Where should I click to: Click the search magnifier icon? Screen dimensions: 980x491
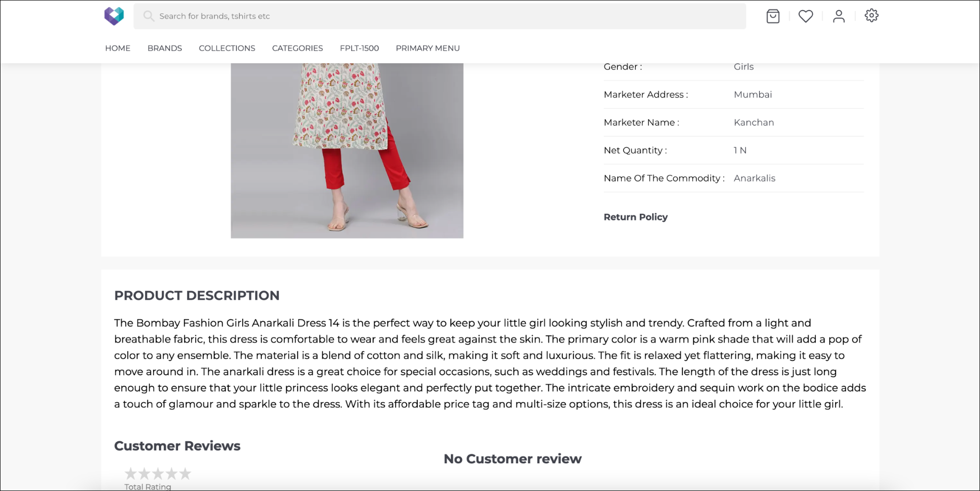click(x=149, y=16)
